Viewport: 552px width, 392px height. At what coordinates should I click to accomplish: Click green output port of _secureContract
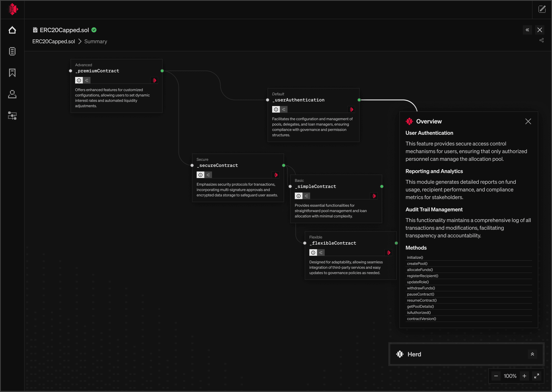pos(283,165)
